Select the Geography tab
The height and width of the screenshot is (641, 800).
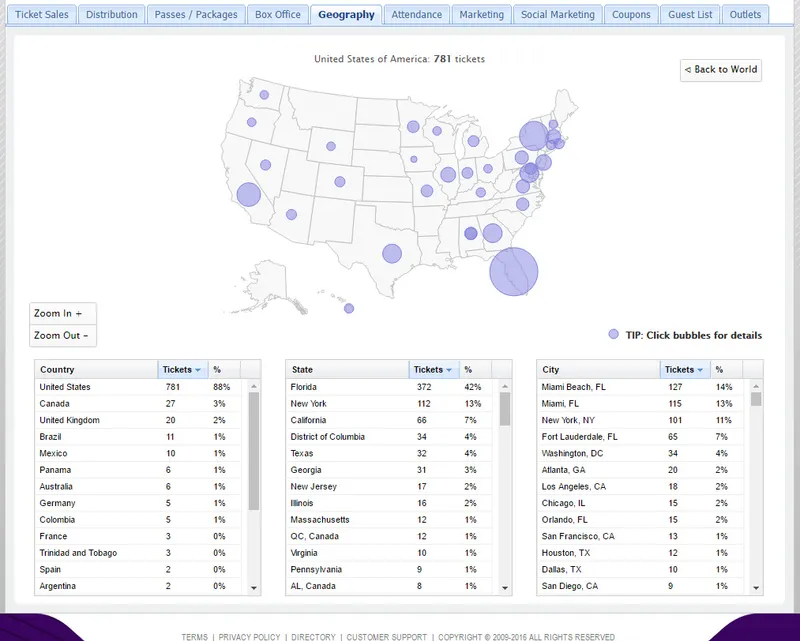click(x=346, y=14)
